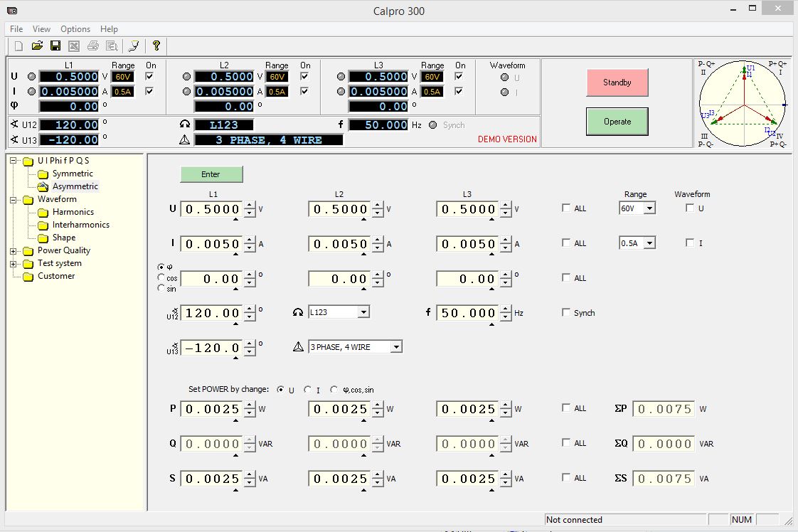Select the sin radio button
This screenshot has height=532, width=798.
[x=161, y=288]
